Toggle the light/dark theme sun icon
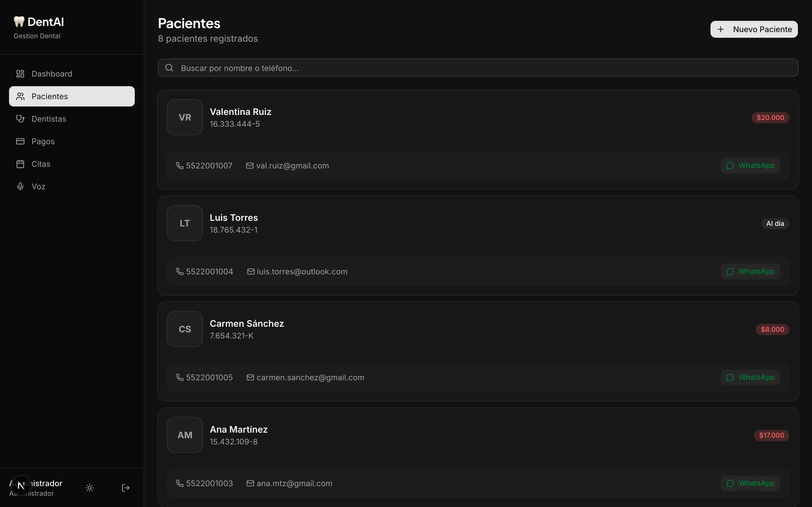 click(x=90, y=488)
